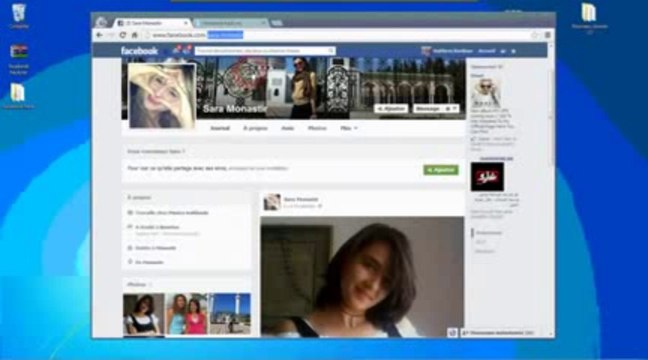Viewport: 648px width, 360px height.
Task: Open the privacy shortcuts lock icon
Action: 503,51
